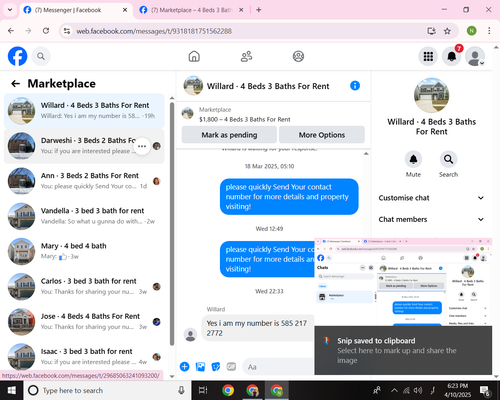Open the Friends icon in top navigation

246,56
